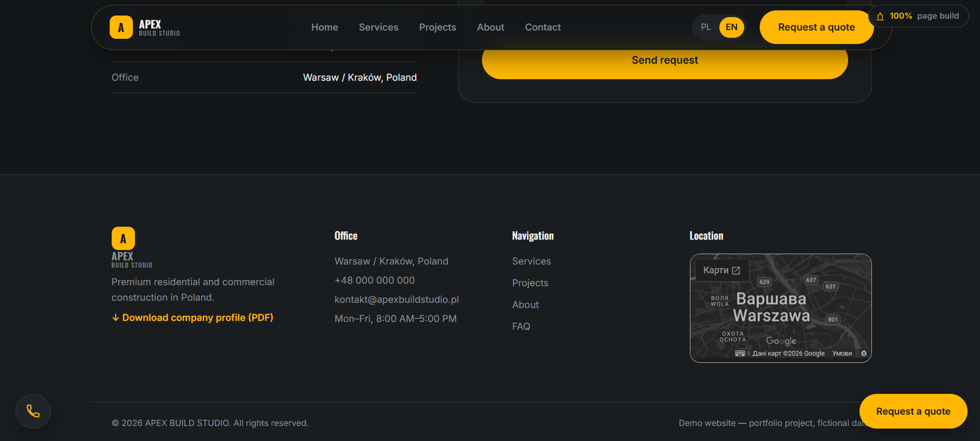Viewport: 980px width, 441px height.
Task: Switch language to PL
Action: (706, 27)
